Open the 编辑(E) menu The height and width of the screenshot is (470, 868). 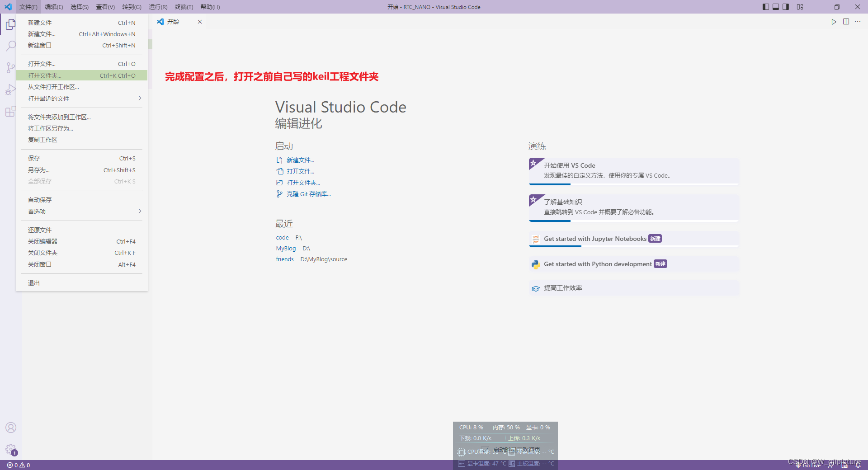click(x=54, y=7)
